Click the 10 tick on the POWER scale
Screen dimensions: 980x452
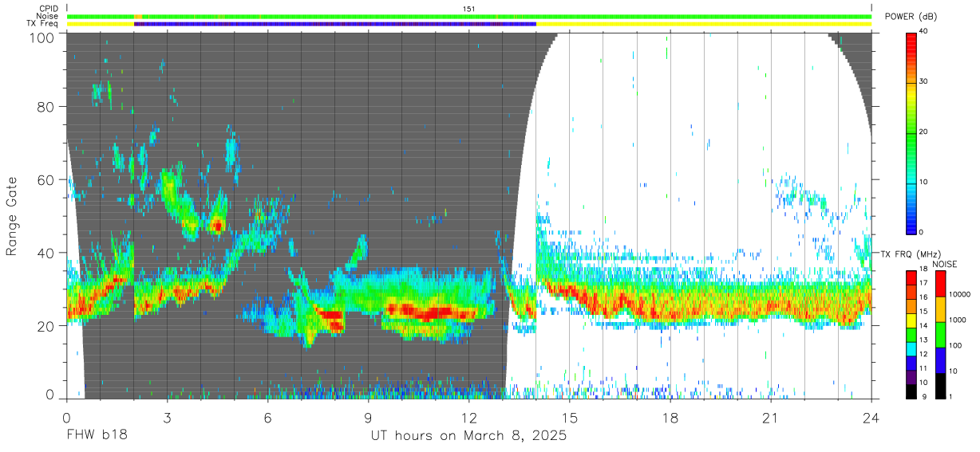pos(925,182)
